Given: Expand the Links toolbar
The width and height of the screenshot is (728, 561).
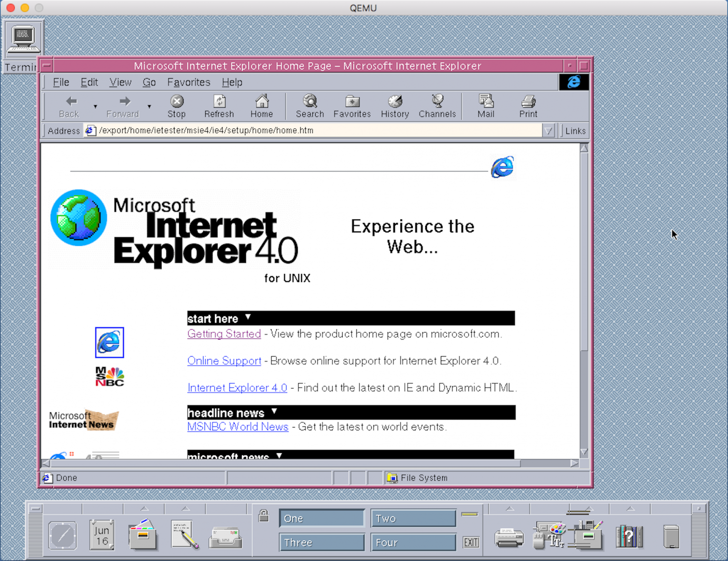Looking at the screenshot, I should [x=575, y=131].
